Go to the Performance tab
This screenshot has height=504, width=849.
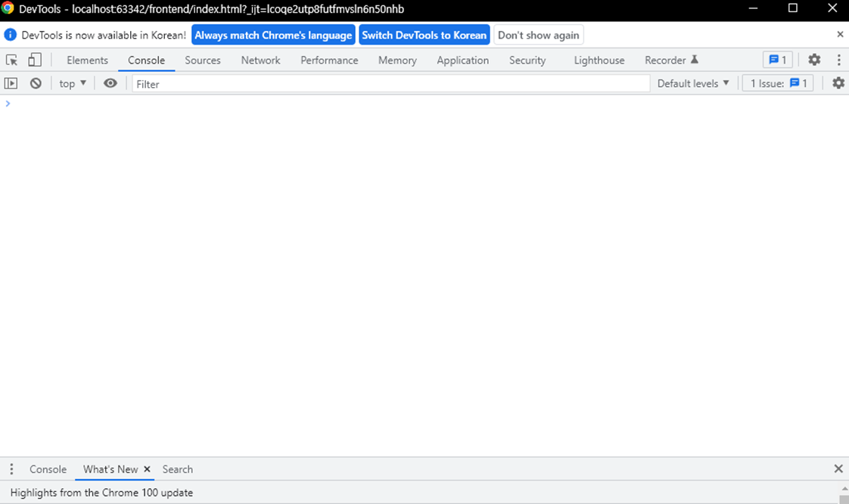click(329, 60)
